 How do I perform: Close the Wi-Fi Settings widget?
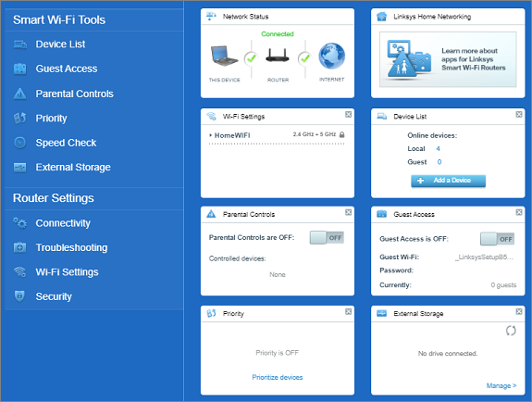coord(348,115)
